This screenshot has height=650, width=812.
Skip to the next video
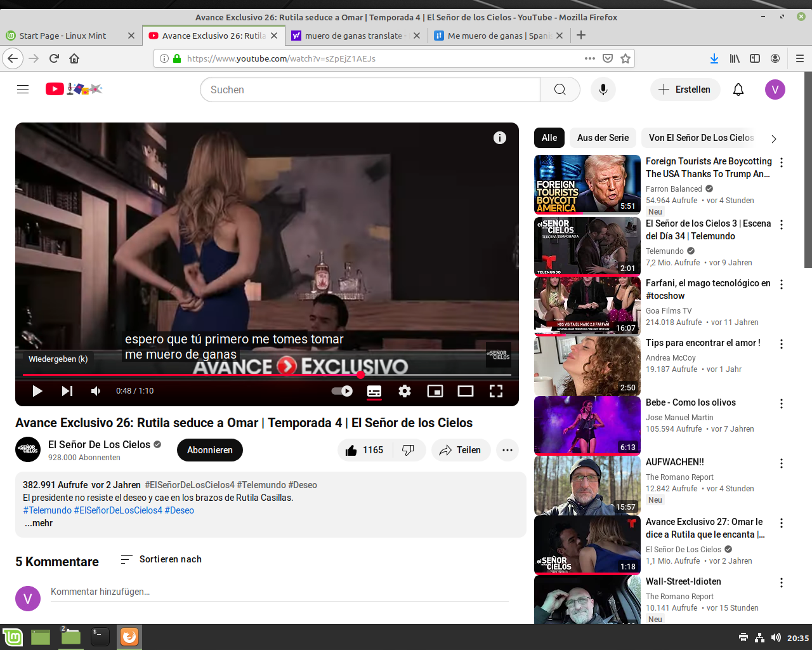(x=67, y=391)
